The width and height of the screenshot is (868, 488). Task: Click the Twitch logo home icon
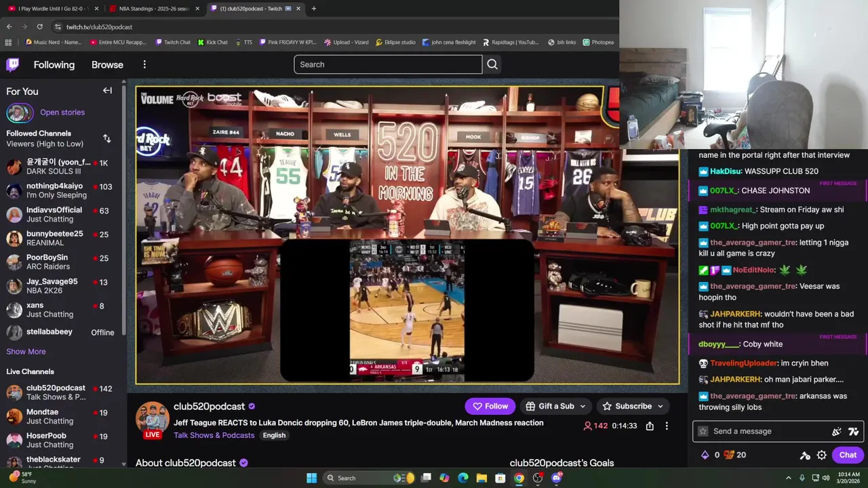coord(12,65)
